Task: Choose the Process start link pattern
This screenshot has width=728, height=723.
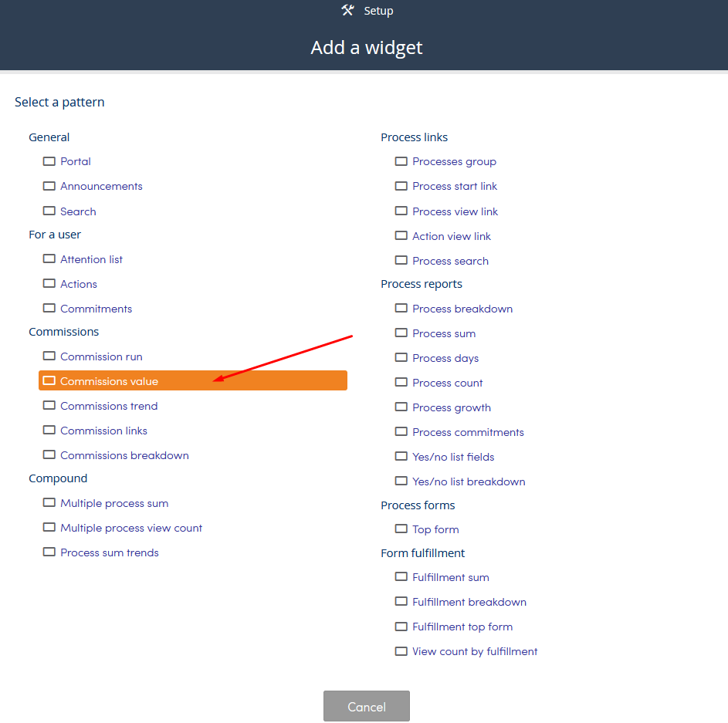Action: coord(455,186)
